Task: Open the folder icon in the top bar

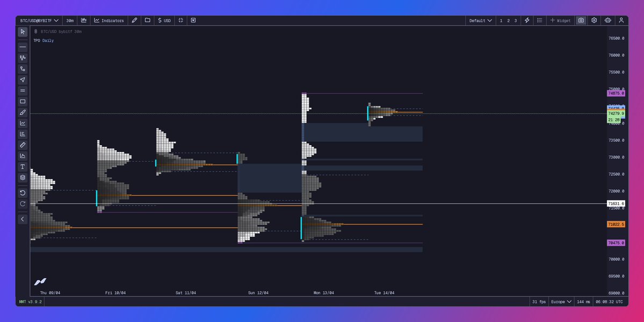Action: click(148, 20)
